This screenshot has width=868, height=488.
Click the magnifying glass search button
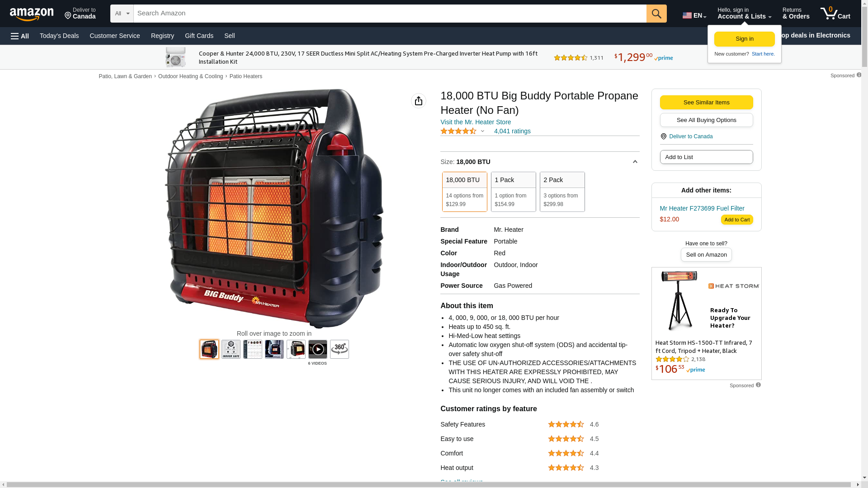tap(656, 14)
